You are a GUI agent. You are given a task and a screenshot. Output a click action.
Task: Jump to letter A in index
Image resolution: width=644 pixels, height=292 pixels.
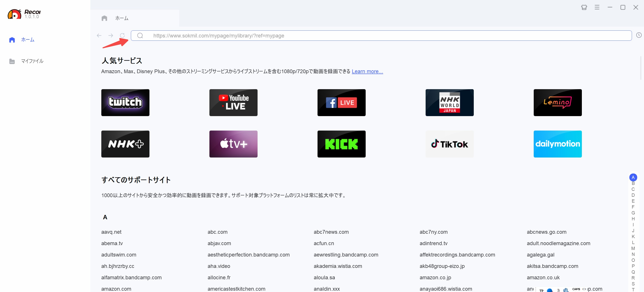coord(633,177)
